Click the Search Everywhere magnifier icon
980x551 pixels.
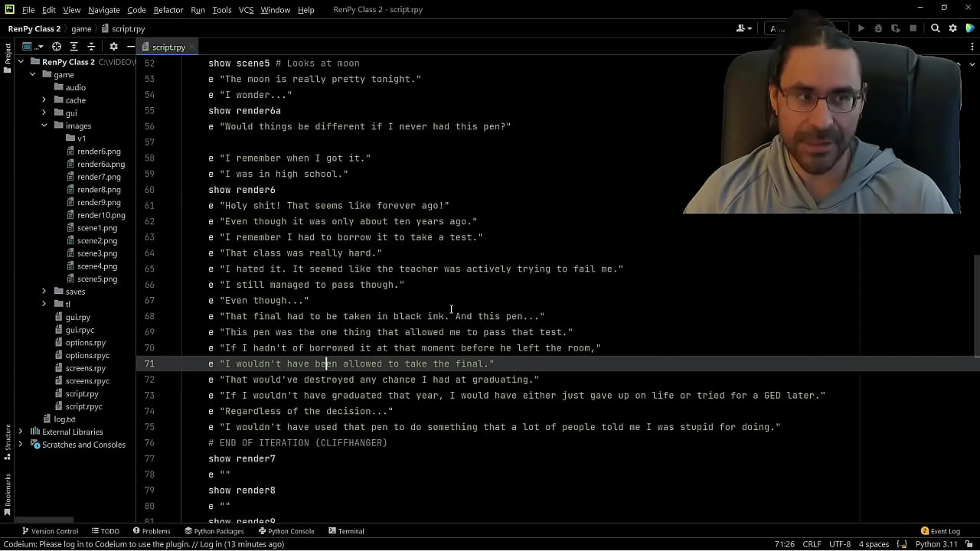935,28
